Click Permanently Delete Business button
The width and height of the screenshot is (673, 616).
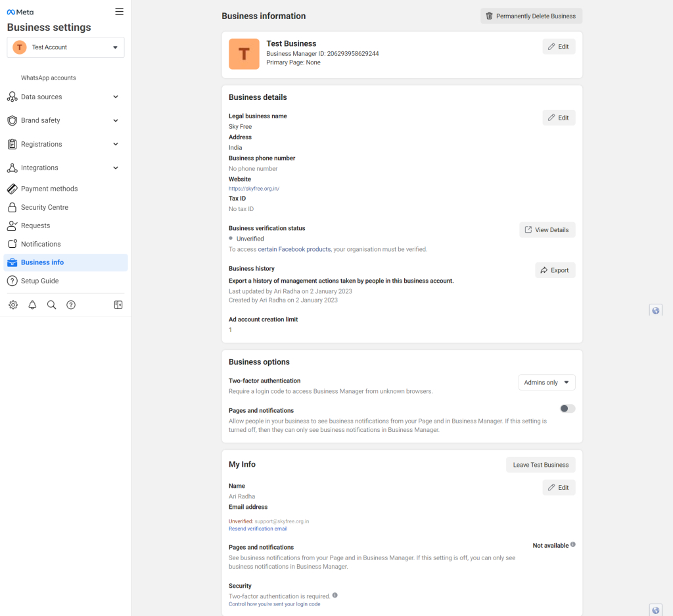[x=531, y=16]
